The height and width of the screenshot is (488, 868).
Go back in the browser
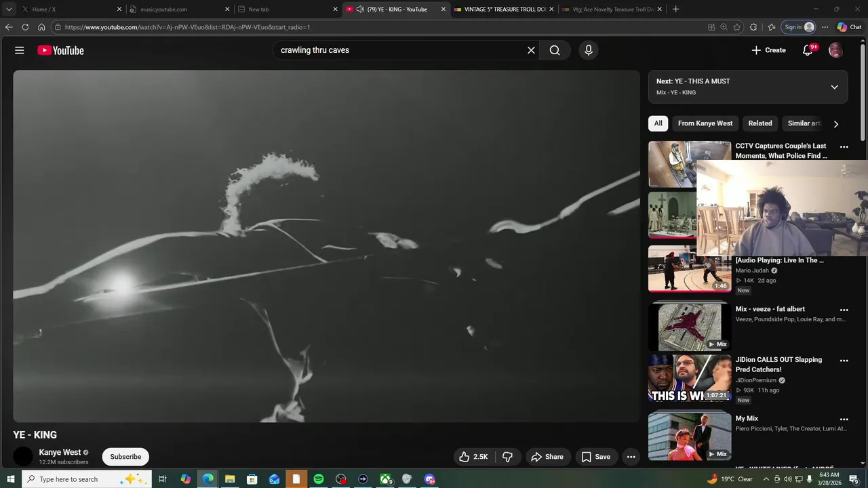pos(9,27)
